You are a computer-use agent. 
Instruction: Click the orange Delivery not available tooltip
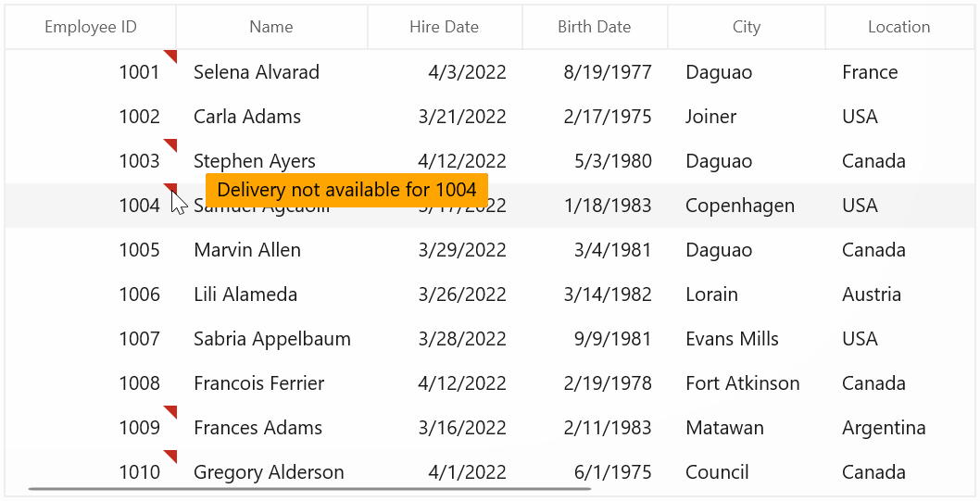(x=346, y=190)
